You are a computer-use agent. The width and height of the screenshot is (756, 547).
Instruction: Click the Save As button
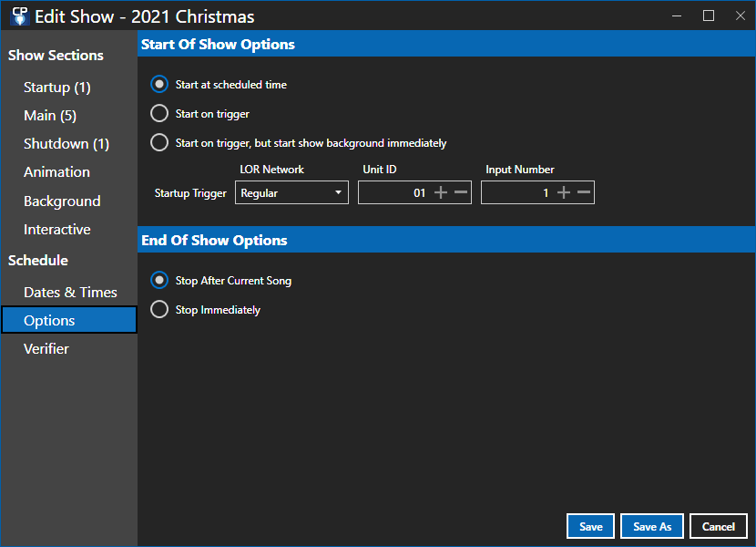[x=652, y=526]
